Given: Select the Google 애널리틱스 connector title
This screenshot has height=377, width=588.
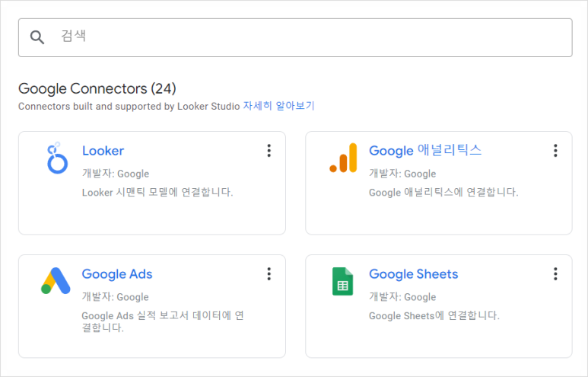Looking at the screenshot, I should click(425, 150).
